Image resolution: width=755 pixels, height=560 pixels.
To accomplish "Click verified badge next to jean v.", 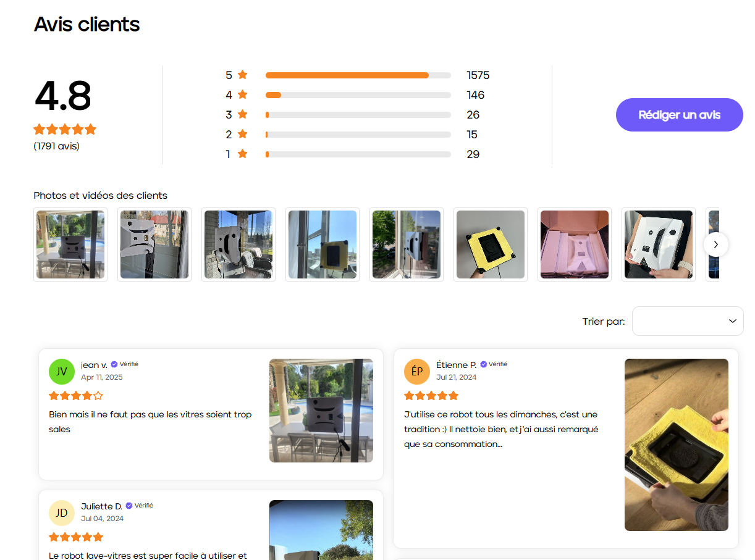I will (x=114, y=364).
